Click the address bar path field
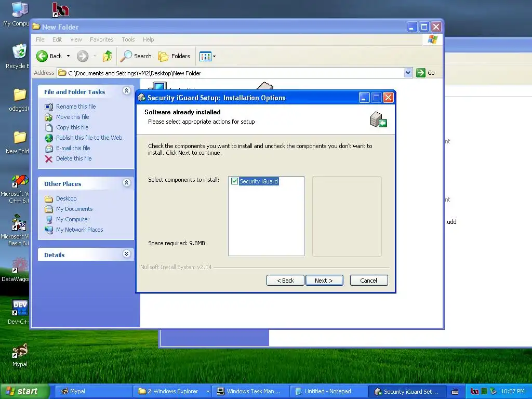The width and height of the screenshot is (532, 399). tap(231, 73)
